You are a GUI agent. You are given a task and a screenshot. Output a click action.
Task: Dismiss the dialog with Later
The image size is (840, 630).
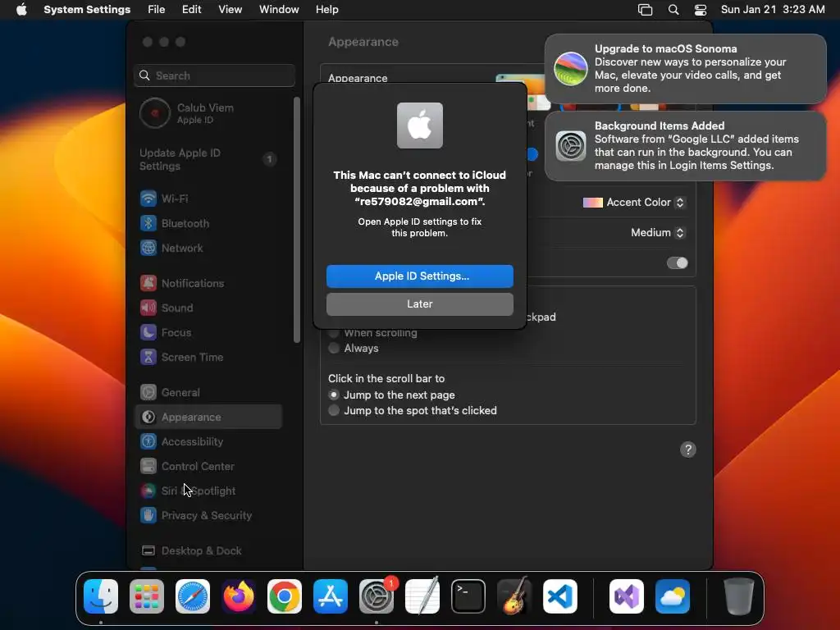[420, 304]
